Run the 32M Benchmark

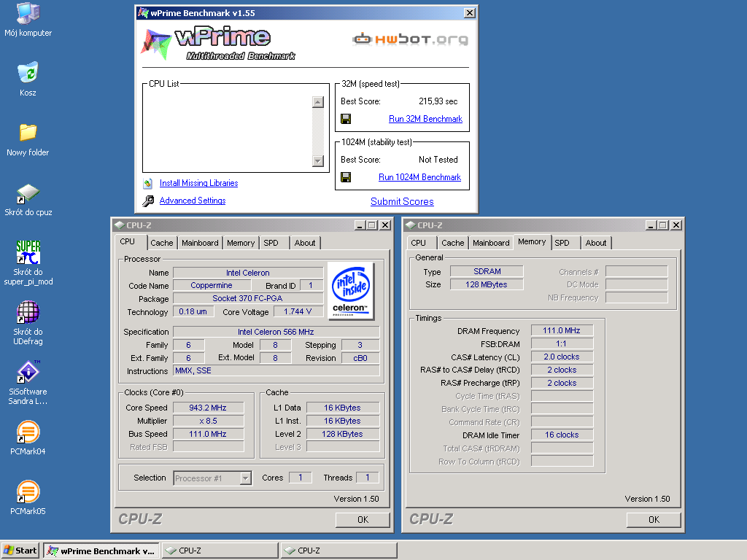[x=425, y=119]
